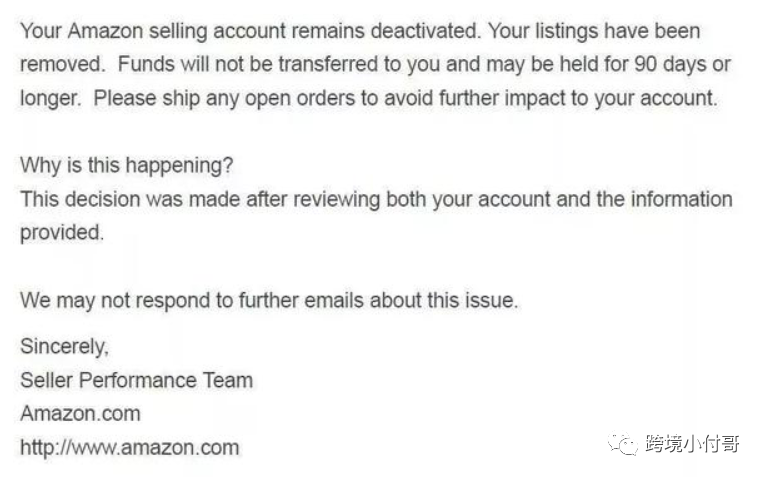
Task: Click the http://www.amazon.com link
Action: click(x=130, y=447)
